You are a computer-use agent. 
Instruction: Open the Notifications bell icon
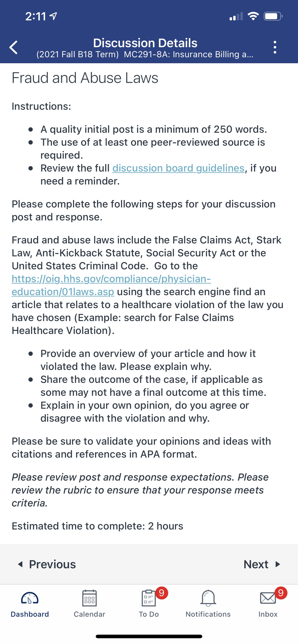[x=208, y=598]
